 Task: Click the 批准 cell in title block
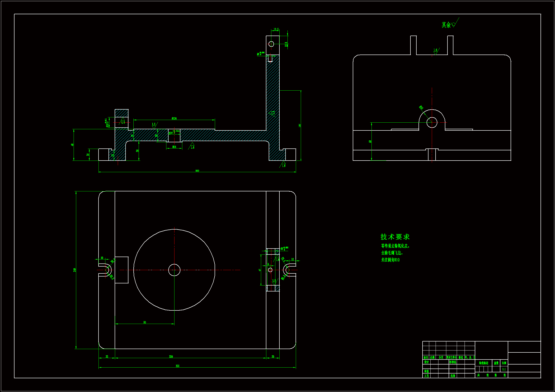tap(453, 376)
